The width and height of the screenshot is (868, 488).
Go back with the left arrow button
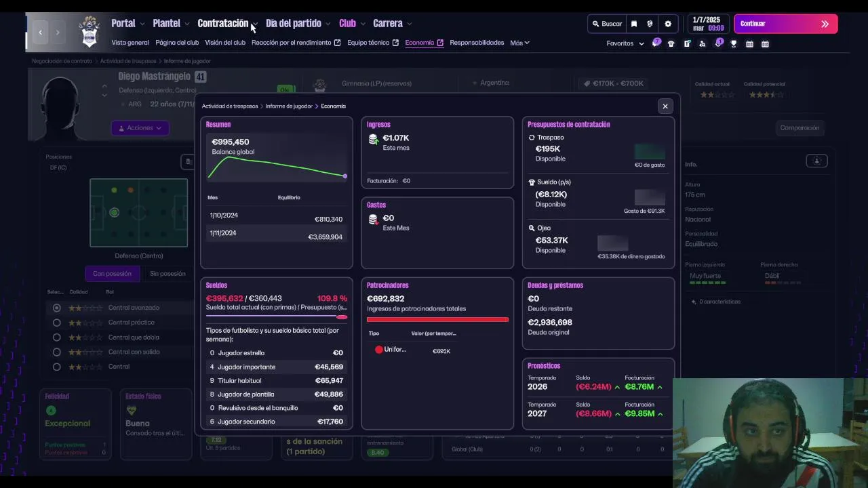coord(40,32)
